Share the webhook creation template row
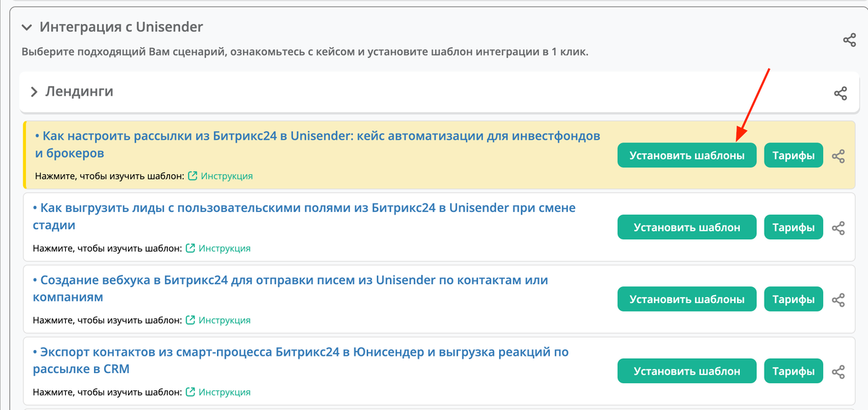 (x=838, y=299)
